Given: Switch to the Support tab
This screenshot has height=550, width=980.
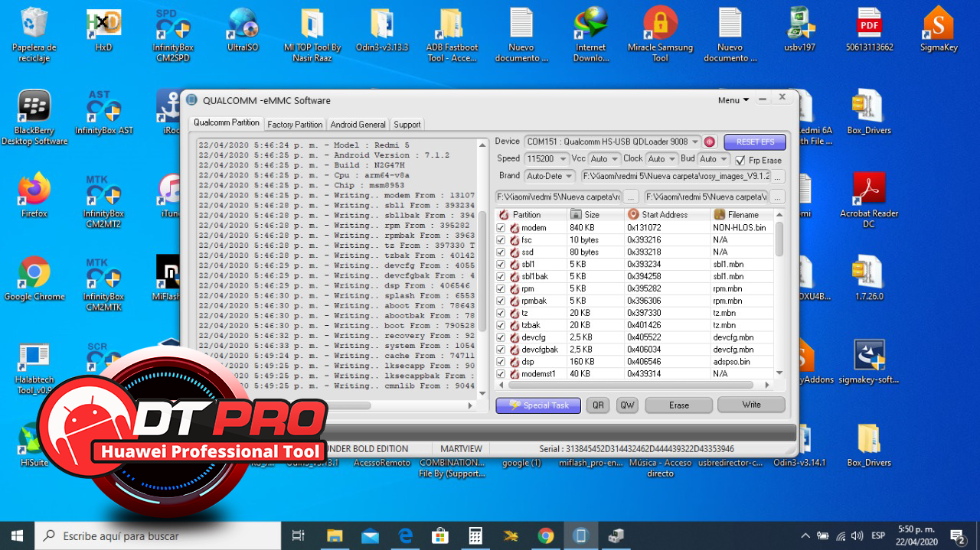Looking at the screenshot, I should (x=407, y=124).
